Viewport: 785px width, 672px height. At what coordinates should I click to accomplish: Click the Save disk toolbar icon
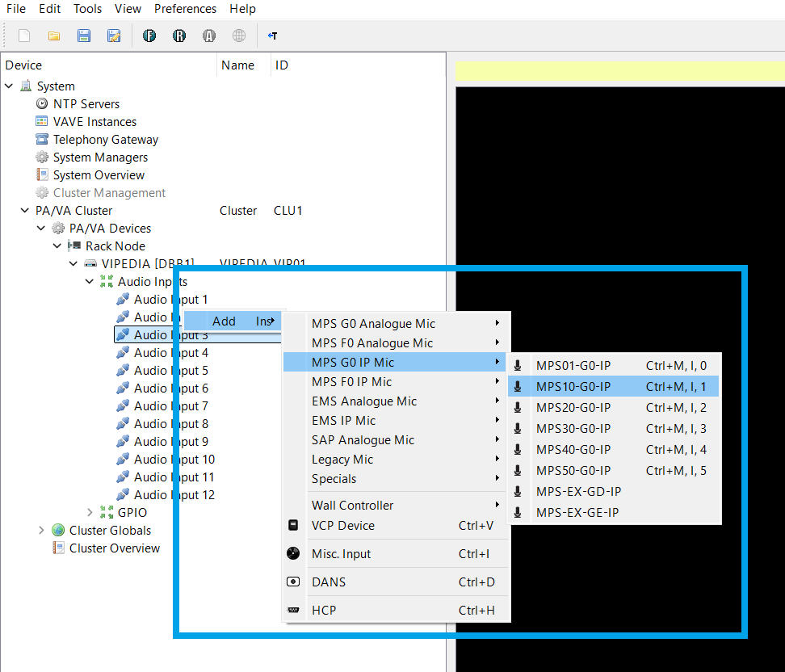click(x=84, y=36)
